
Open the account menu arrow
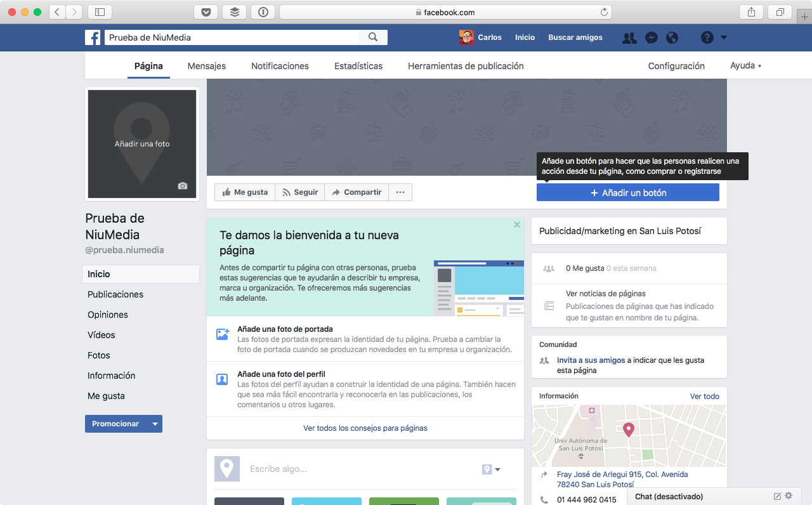(x=724, y=37)
